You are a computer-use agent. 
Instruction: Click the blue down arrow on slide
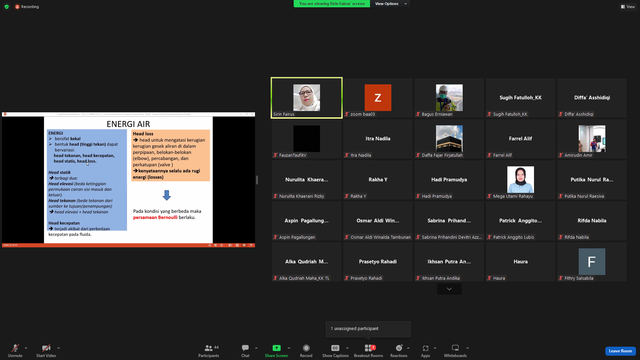(167, 195)
